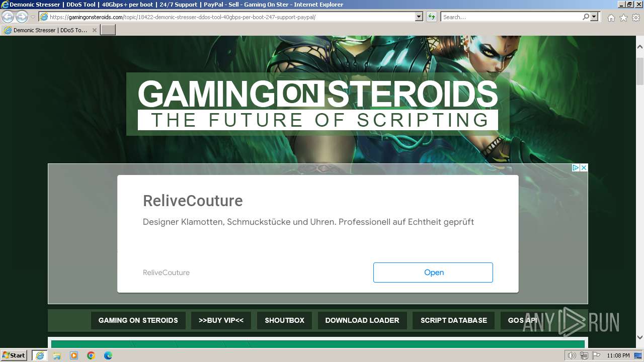Open Favorites star icon

click(x=623, y=18)
